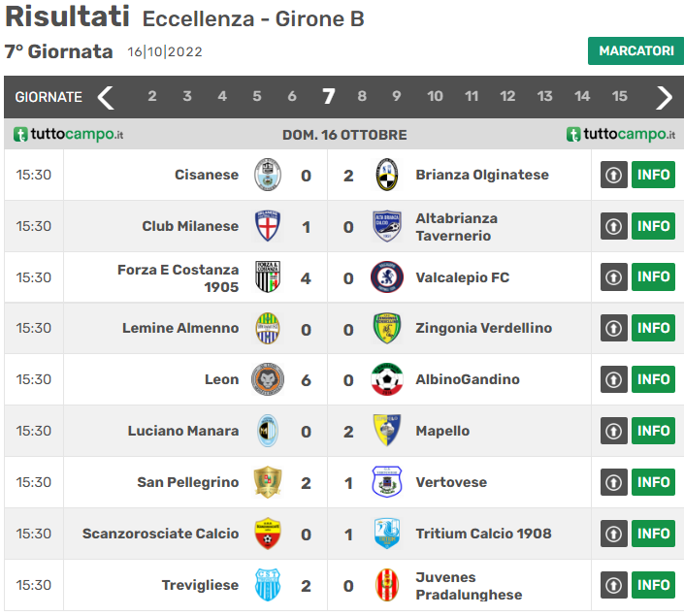The width and height of the screenshot is (684, 616).
Task: Open INFO for the Leon match
Action: (x=654, y=379)
